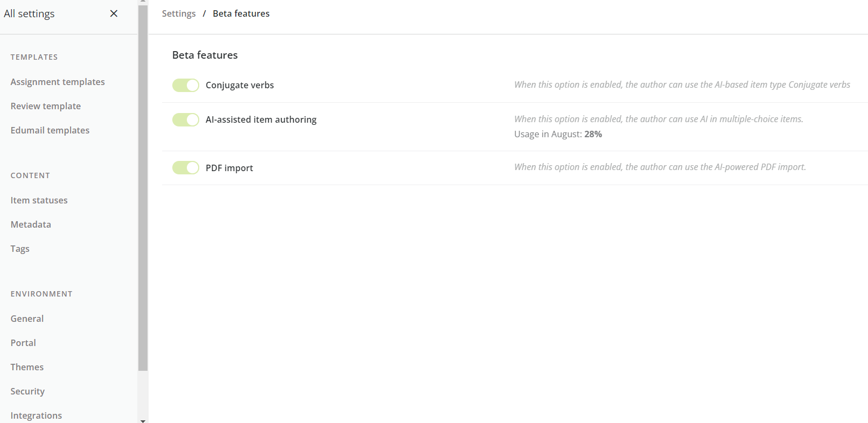The height and width of the screenshot is (423, 868).
Task: Close the All settings panel
Action: click(x=114, y=13)
